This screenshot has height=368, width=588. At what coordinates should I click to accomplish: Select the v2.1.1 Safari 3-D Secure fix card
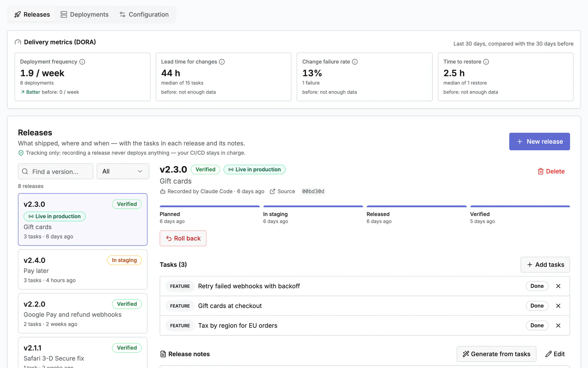pyautogui.click(x=83, y=353)
